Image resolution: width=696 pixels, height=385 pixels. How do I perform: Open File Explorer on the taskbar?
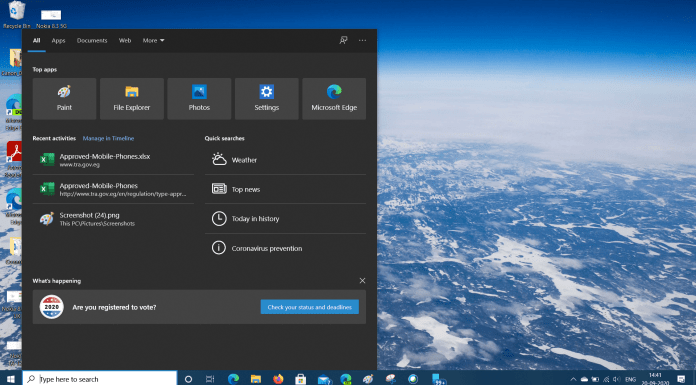click(256, 379)
